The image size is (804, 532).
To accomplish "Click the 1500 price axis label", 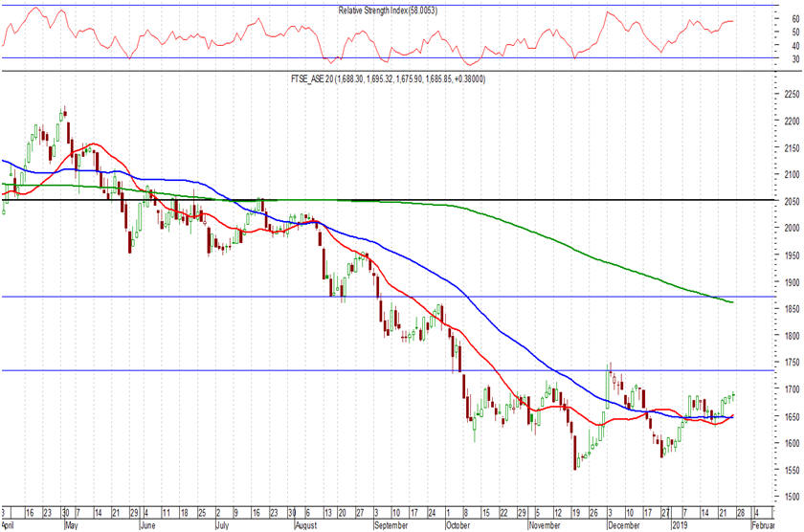I will coord(792,497).
